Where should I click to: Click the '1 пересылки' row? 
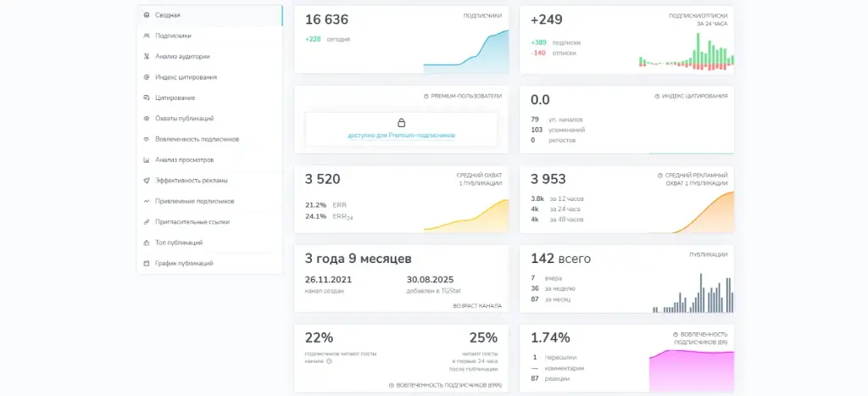[x=555, y=358]
